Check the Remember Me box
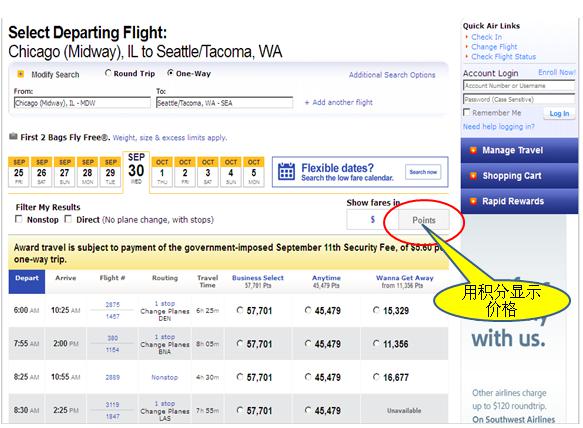The height and width of the screenshot is (428, 583). pos(467,112)
